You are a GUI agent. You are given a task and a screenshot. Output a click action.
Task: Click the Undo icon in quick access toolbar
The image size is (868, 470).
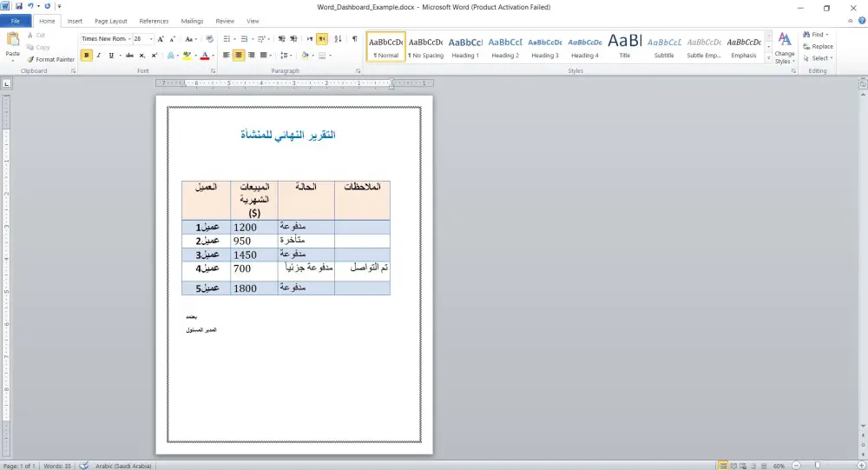coord(30,6)
